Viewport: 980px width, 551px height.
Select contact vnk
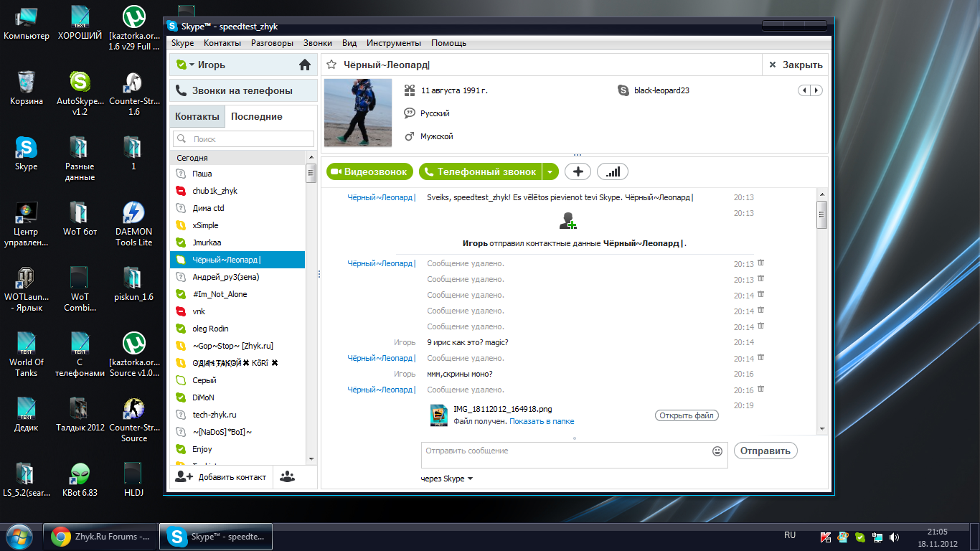pos(237,311)
